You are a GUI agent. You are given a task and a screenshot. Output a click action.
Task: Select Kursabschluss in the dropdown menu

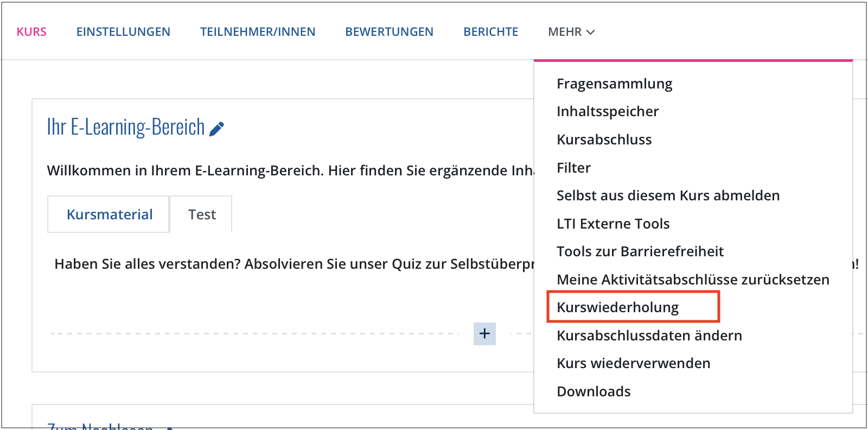pos(604,140)
